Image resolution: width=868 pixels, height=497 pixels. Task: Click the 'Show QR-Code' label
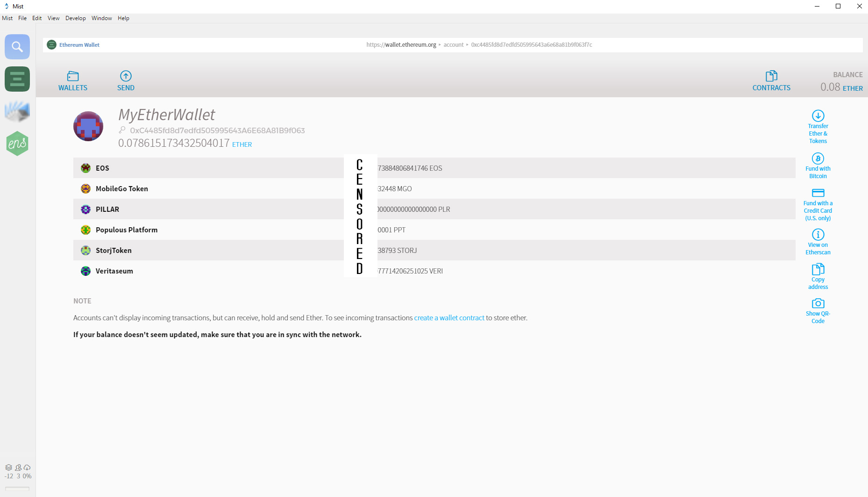click(818, 317)
